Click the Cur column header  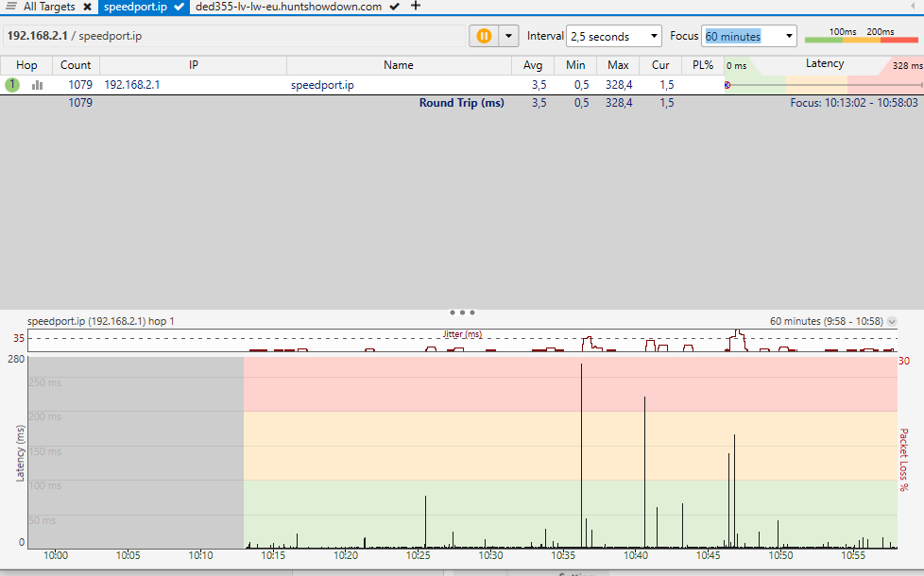[x=660, y=65]
